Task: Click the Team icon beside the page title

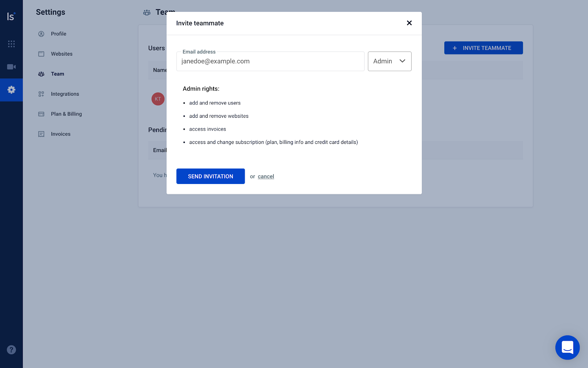Action: pyautogui.click(x=147, y=12)
